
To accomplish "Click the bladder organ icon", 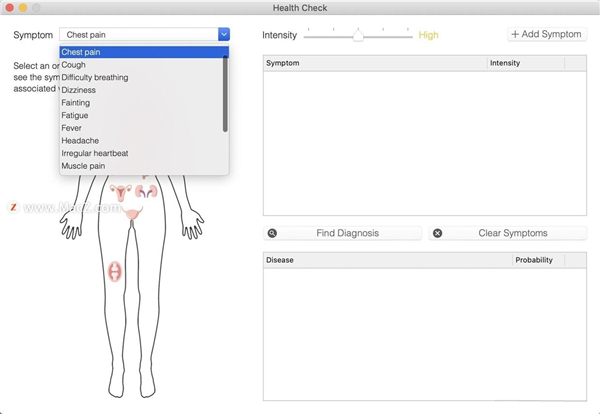I will tap(131, 213).
